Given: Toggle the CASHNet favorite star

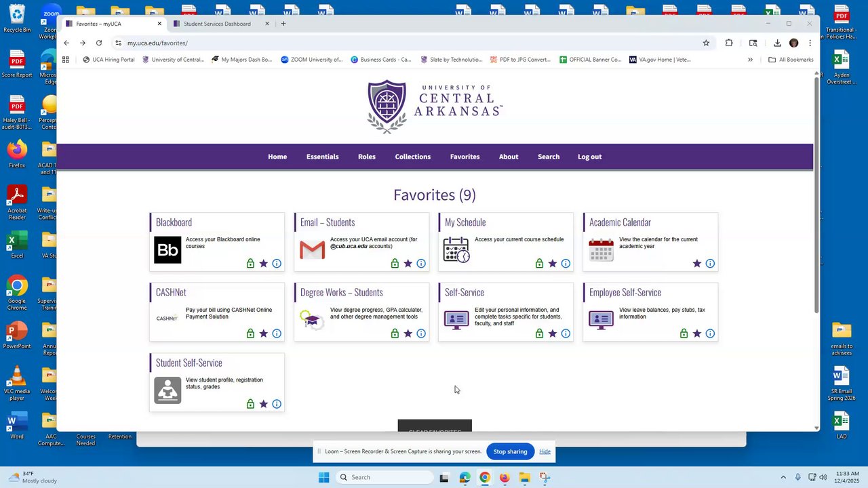Looking at the screenshot, I should coord(263,333).
